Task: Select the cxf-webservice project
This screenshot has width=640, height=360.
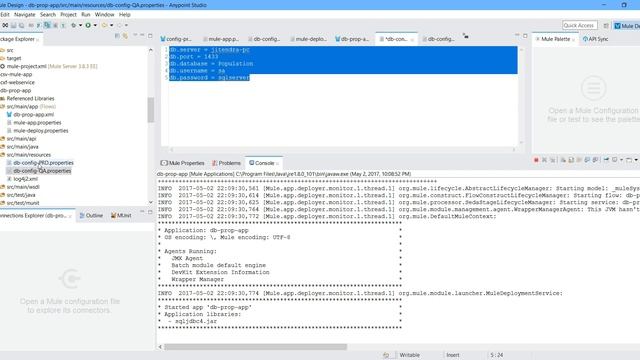Action: [17, 82]
